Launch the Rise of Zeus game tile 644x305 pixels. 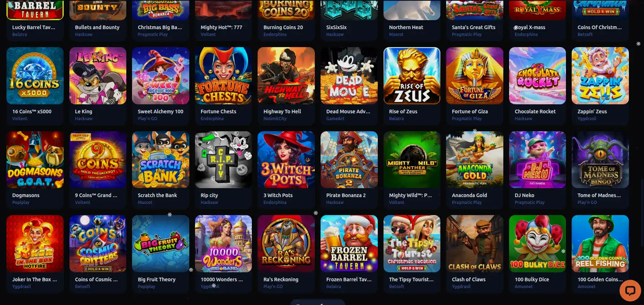point(412,76)
